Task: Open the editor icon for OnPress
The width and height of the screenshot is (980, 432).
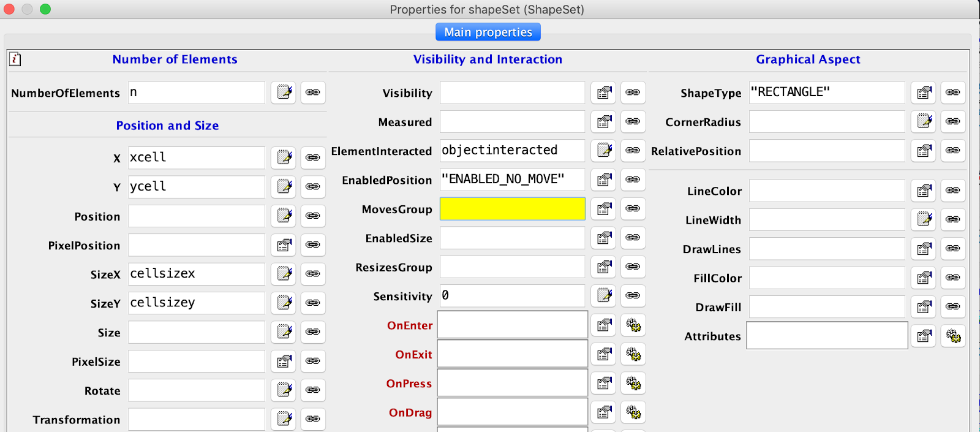Action: (604, 383)
